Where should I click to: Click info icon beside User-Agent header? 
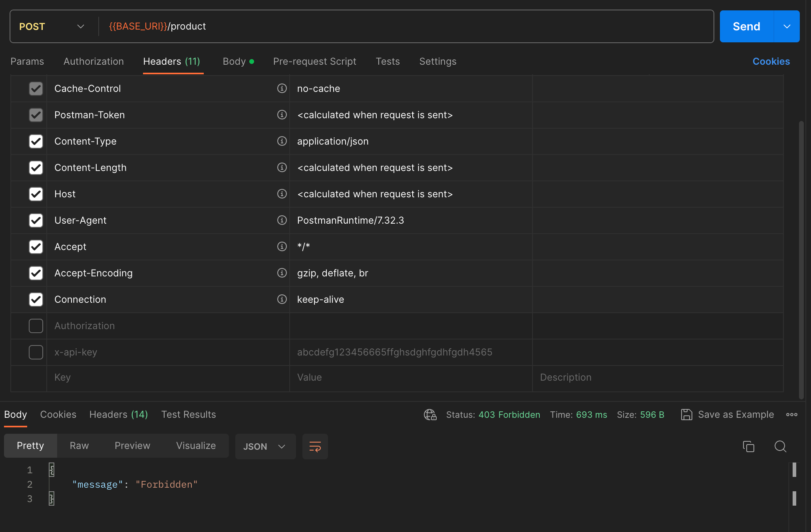(x=282, y=220)
